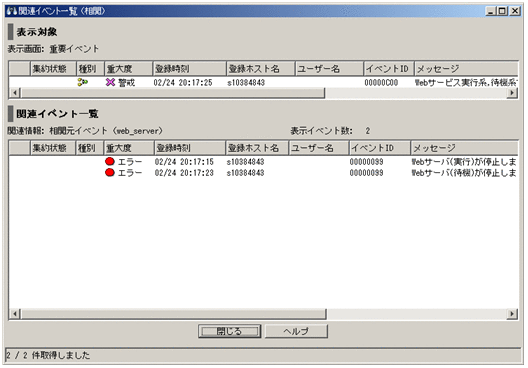Click イベントID header in related events table
This screenshot has width=528, height=368.
[380, 148]
